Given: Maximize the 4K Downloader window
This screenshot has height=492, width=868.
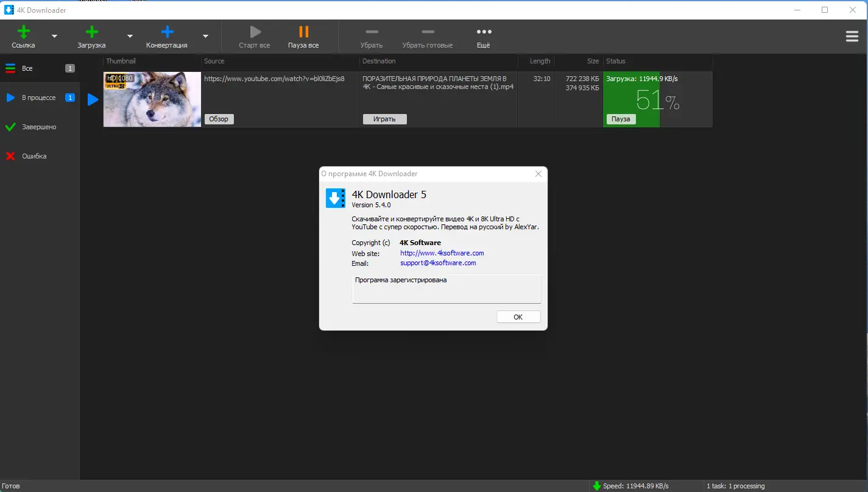Looking at the screenshot, I should click(825, 10).
